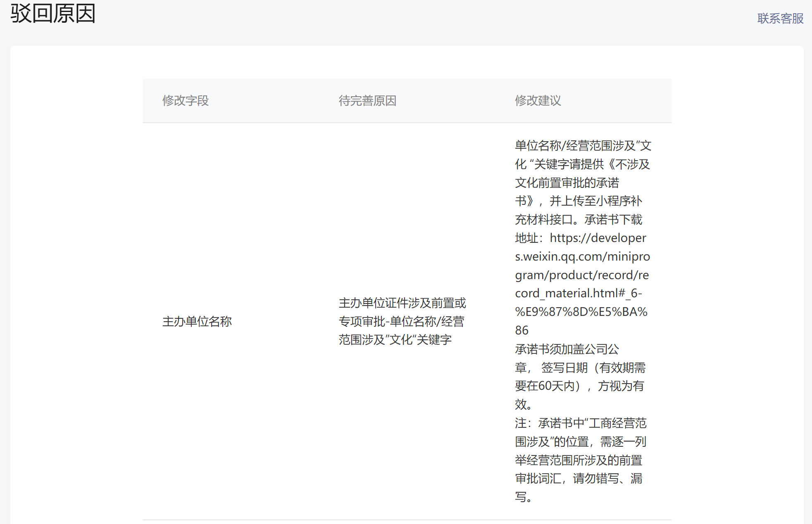The height and width of the screenshot is (524, 812).
Task: Click the 待完善原因 column header
Action: [x=367, y=100]
